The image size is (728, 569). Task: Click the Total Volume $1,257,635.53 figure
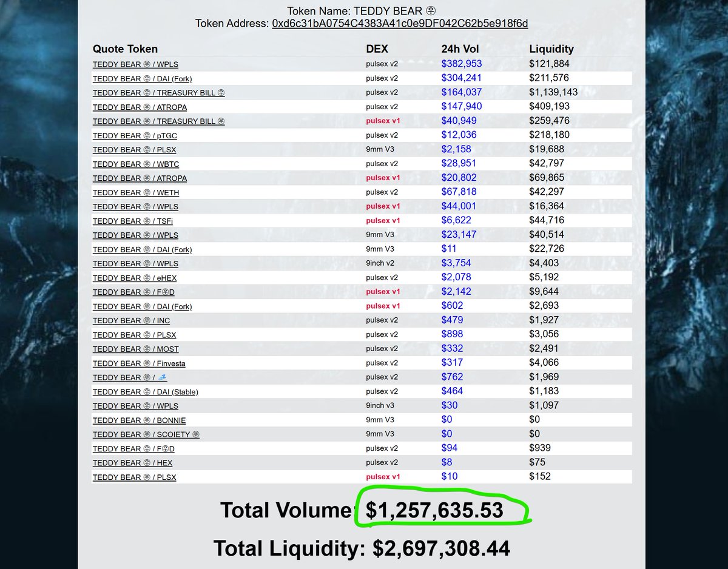coord(434,510)
